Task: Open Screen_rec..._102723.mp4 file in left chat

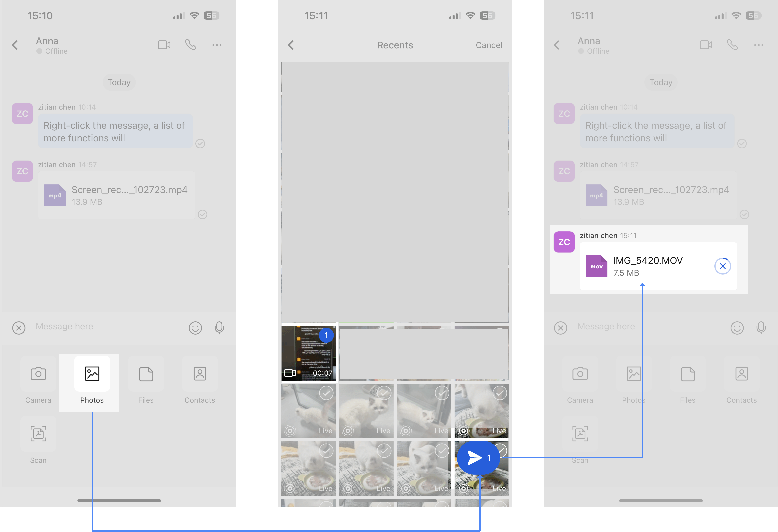Action: click(x=116, y=195)
